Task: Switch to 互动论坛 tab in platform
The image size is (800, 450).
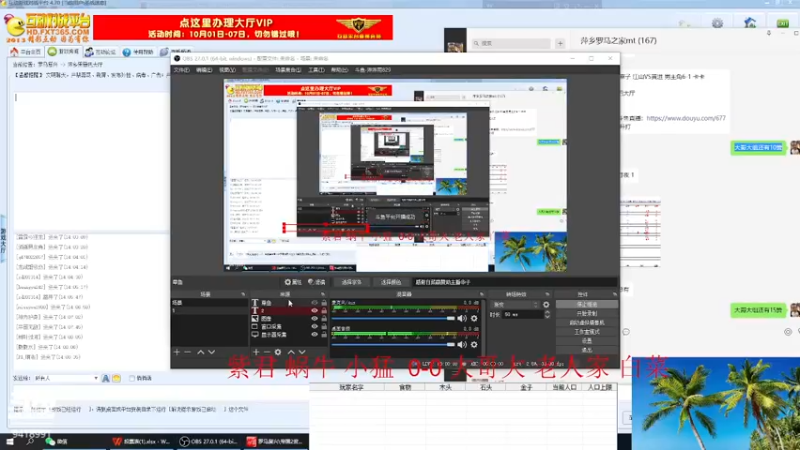Action: coord(101,52)
